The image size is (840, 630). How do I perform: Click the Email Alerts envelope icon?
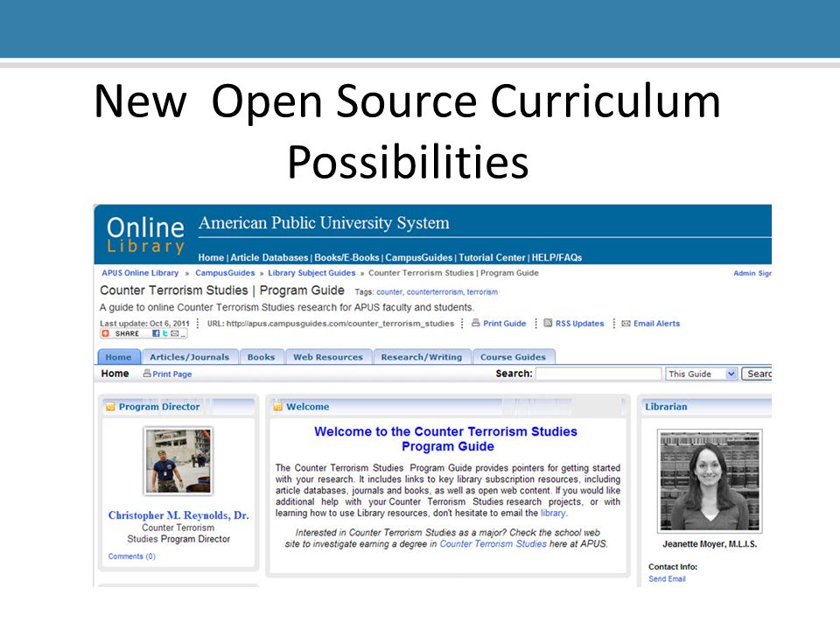(x=626, y=324)
